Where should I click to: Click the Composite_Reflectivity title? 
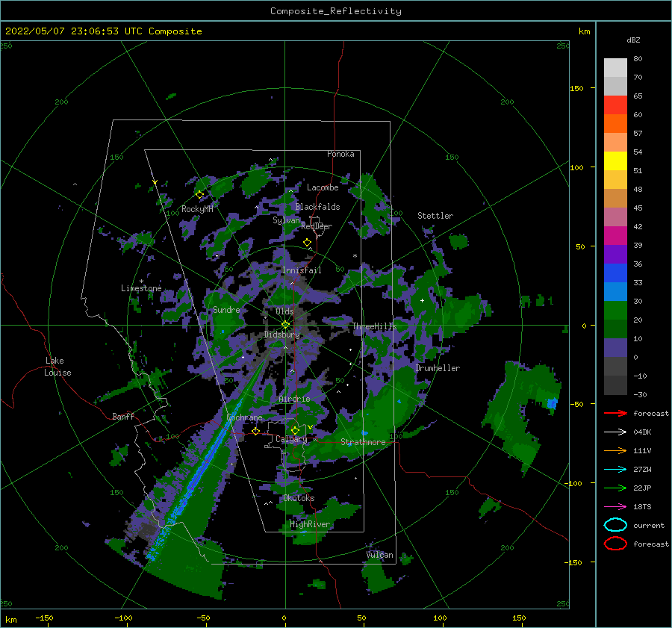[x=336, y=11]
